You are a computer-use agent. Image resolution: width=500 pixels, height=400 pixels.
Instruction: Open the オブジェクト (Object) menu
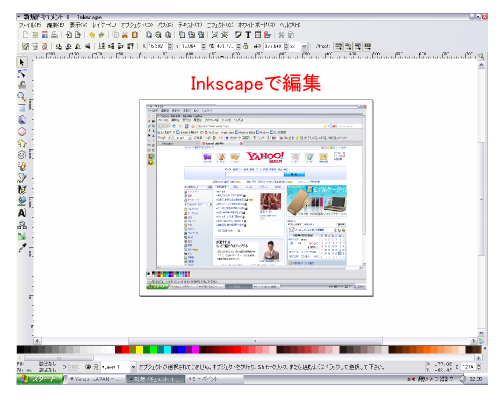(137, 25)
